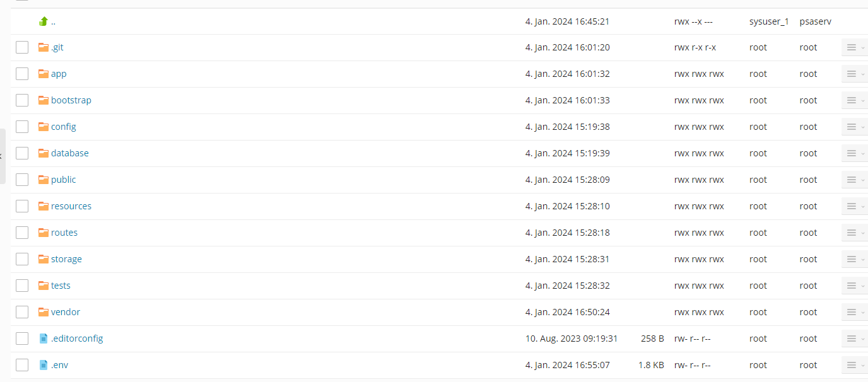This screenshot has height=382, width=868.
Task: Open the row actions menu for config
Action: pos(854,127)
